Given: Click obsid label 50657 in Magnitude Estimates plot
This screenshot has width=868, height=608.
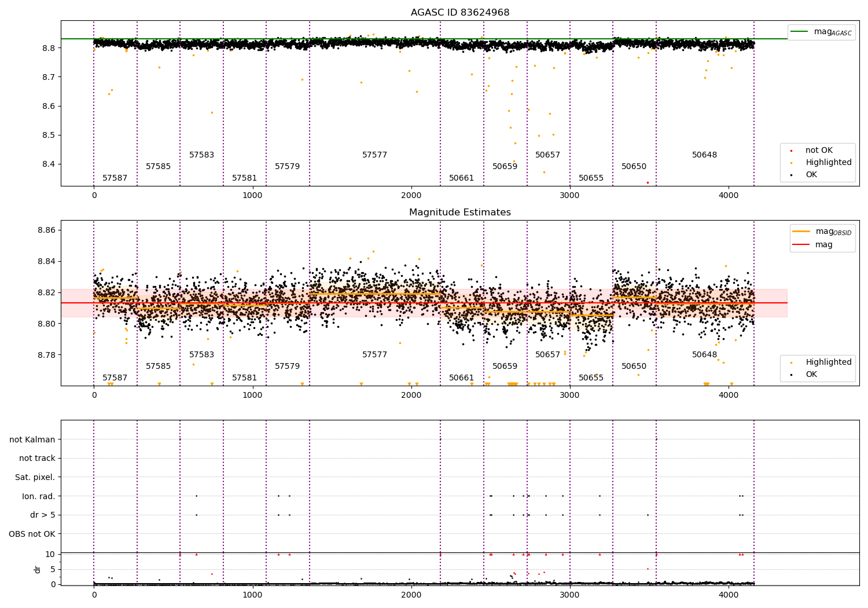Looking at the screenshot, I should [547, 355].
